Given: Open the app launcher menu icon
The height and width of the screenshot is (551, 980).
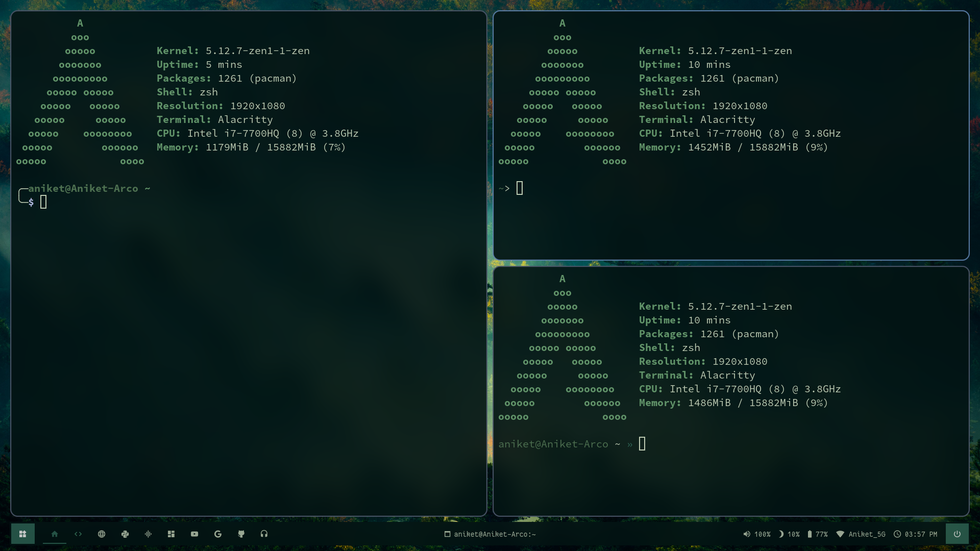Looking at the screenshot, I should pyautogui.click(x=22, y=534).
